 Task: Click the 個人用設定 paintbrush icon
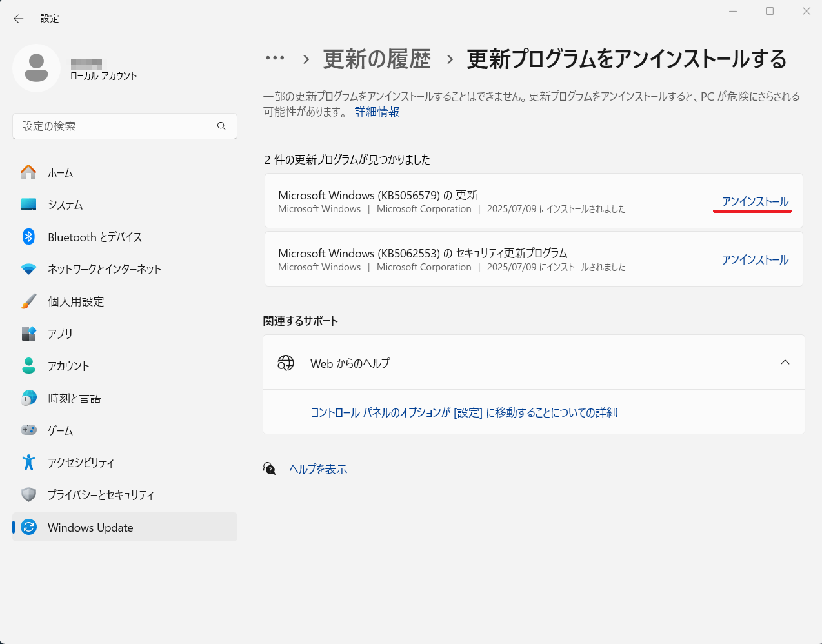coord(28,301)
